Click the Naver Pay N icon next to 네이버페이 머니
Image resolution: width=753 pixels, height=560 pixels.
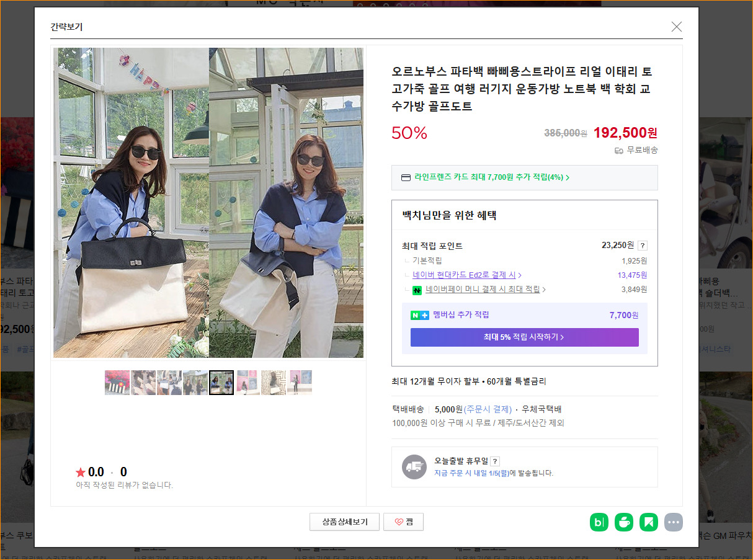417,290
